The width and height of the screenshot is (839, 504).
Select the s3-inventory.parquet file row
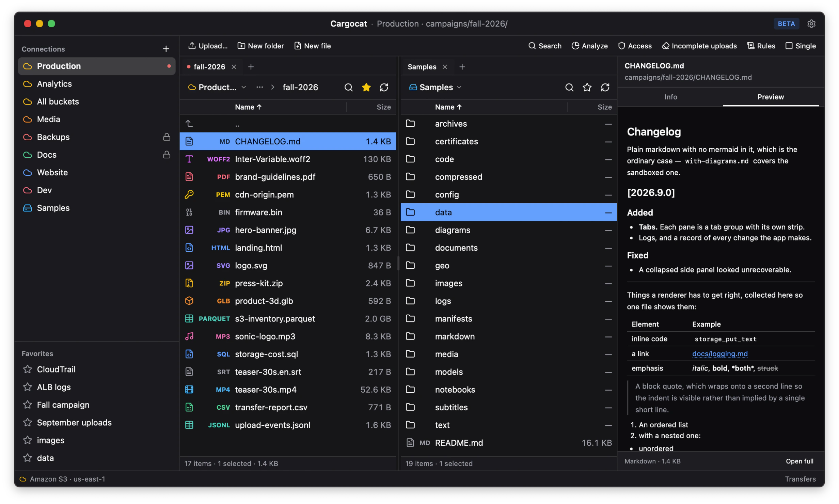(x=288, y=319)
